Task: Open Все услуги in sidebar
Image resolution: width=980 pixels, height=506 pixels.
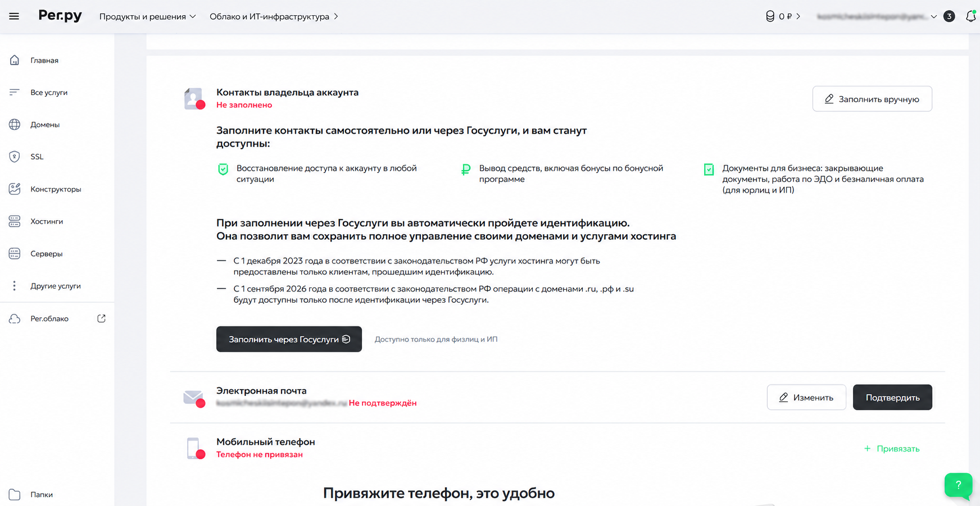Action: click(49, 92)
